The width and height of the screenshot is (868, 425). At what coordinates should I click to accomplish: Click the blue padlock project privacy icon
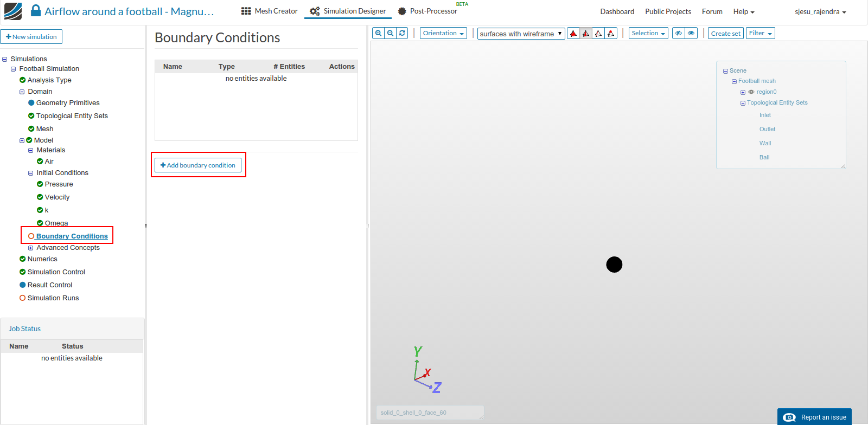pos(36,11)
